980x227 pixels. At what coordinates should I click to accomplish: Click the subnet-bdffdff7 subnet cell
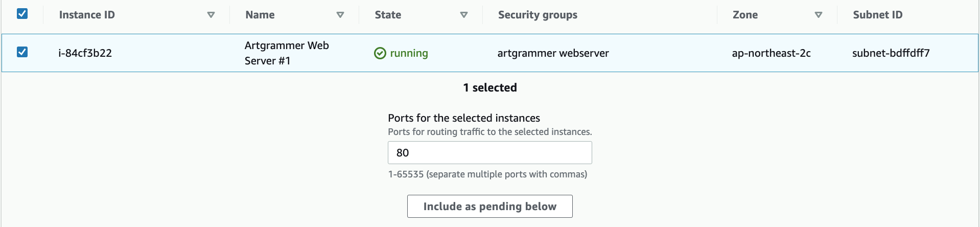point(891,53)
